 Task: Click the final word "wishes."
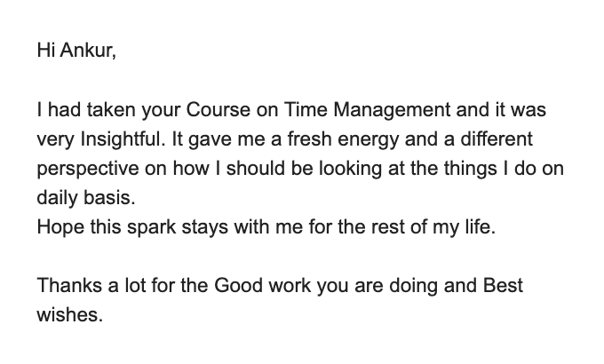70,315
